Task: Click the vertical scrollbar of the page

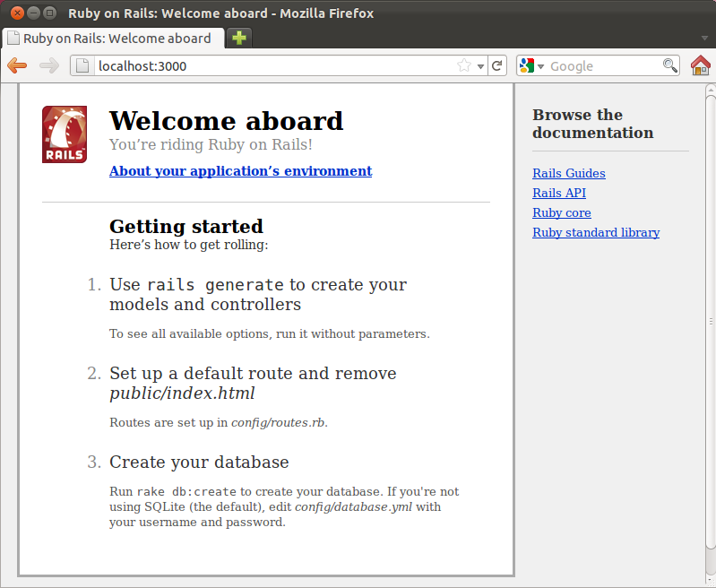Action: pyautogui.click(x=711, y=320)
